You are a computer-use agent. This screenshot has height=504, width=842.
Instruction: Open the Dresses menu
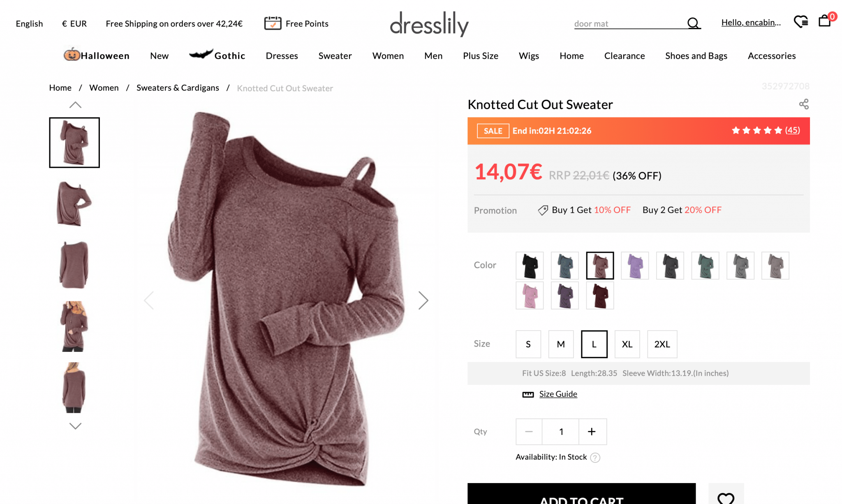click(282, 55)
